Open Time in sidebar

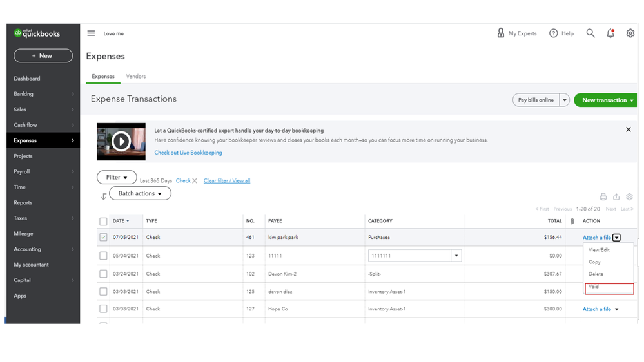[43, 187]
